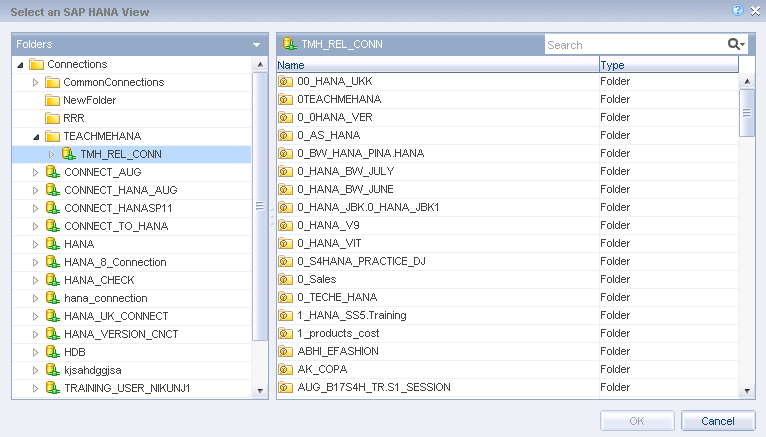766x437 pixels.
Task: Select the 1_HANA_SS5.Training row
Action: (508, 315)
